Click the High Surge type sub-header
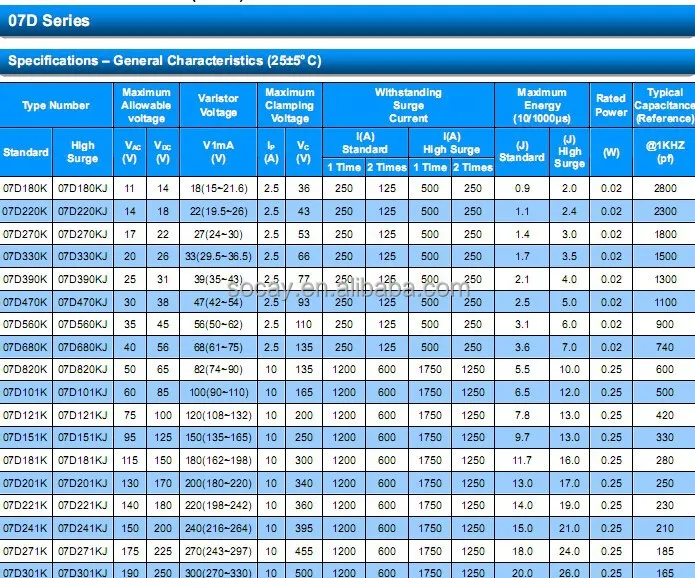 coord(83,152)
